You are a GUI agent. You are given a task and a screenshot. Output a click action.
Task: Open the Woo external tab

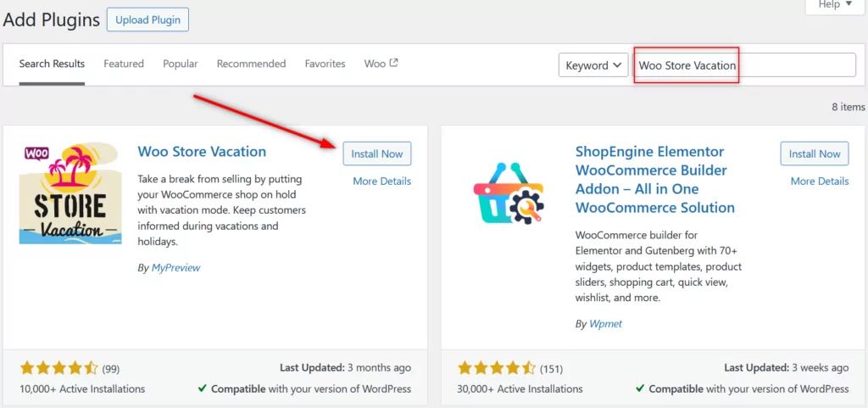(x=381, y=64)
